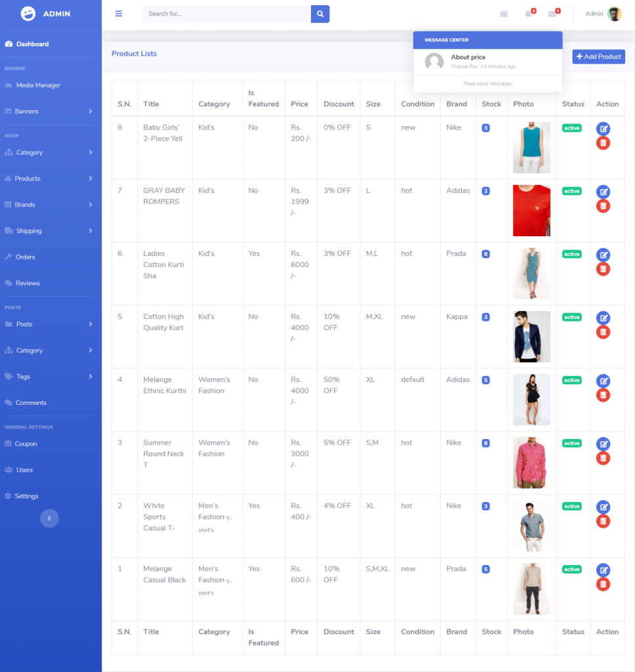Sort by the Price column header
Image resolution: width=635 pixels, height=672 pixels.
click(x=299, y=104)
